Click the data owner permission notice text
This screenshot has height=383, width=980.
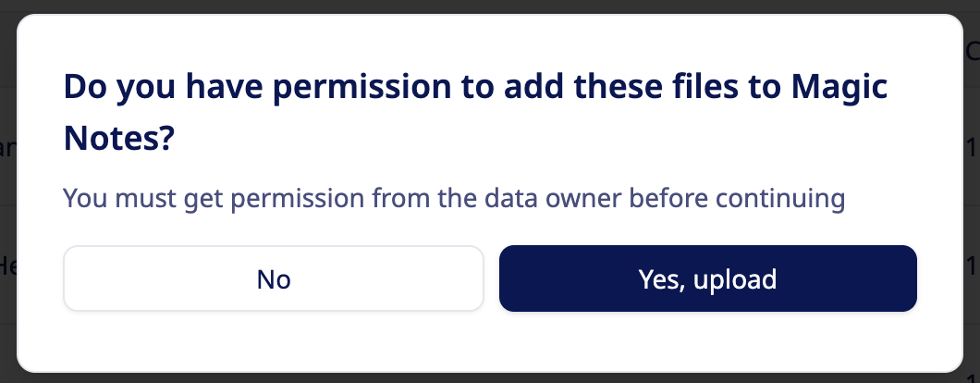click(454, 197)
